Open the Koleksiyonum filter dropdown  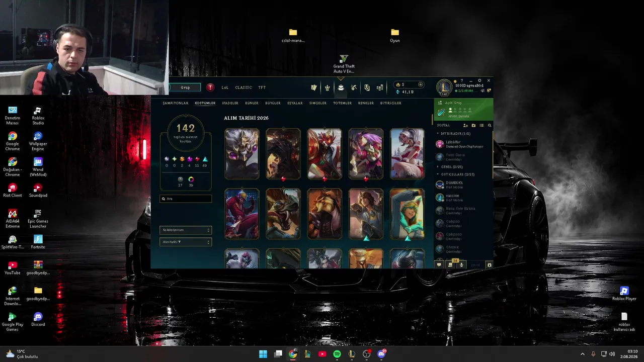186,230
